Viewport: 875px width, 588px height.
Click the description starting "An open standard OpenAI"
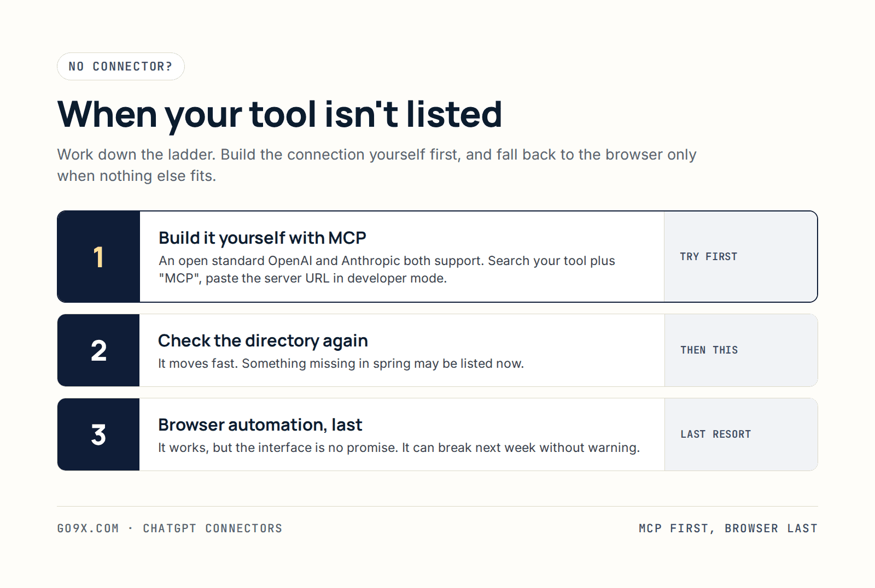(x=387, y=269)
